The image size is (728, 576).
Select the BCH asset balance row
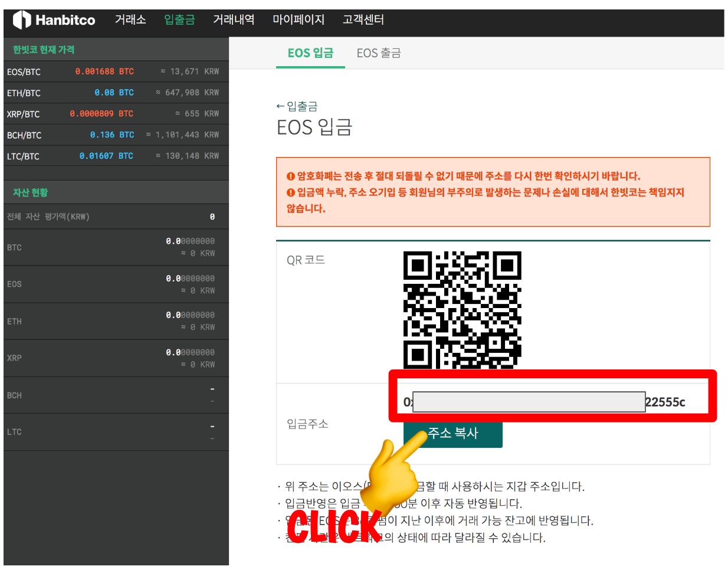coord(116,395)
